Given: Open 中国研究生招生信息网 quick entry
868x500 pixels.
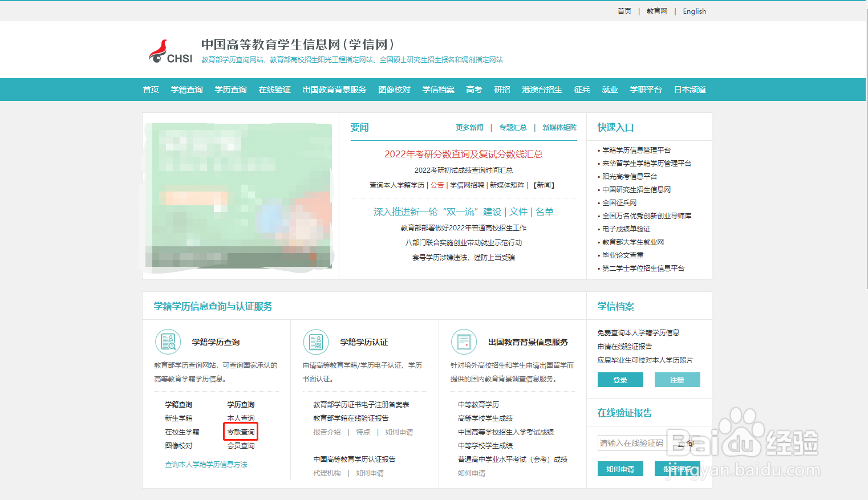Looking at the screenshot, I should coord(636,190).
